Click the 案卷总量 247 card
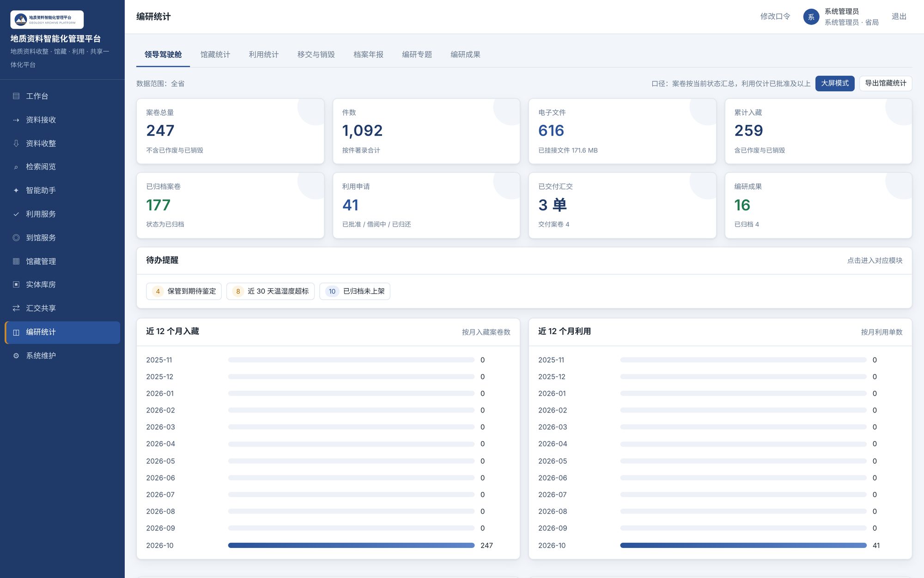 pos(230,131)
